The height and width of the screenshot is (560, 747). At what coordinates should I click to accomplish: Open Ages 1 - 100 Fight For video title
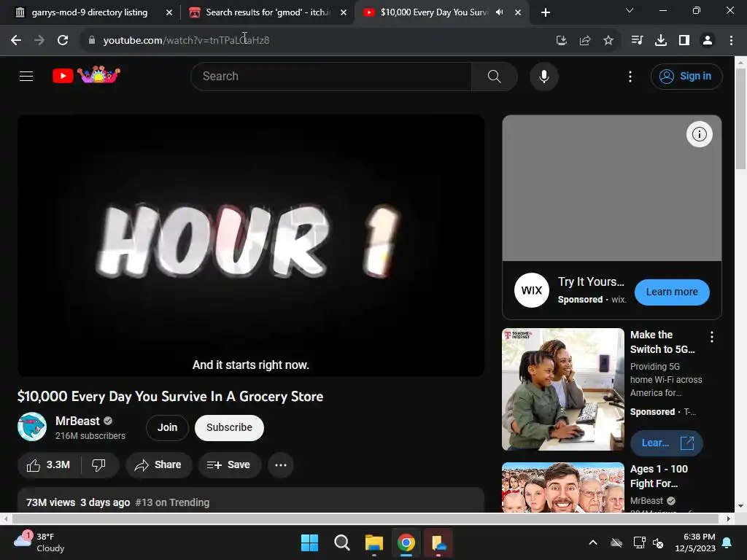(659, 476)
